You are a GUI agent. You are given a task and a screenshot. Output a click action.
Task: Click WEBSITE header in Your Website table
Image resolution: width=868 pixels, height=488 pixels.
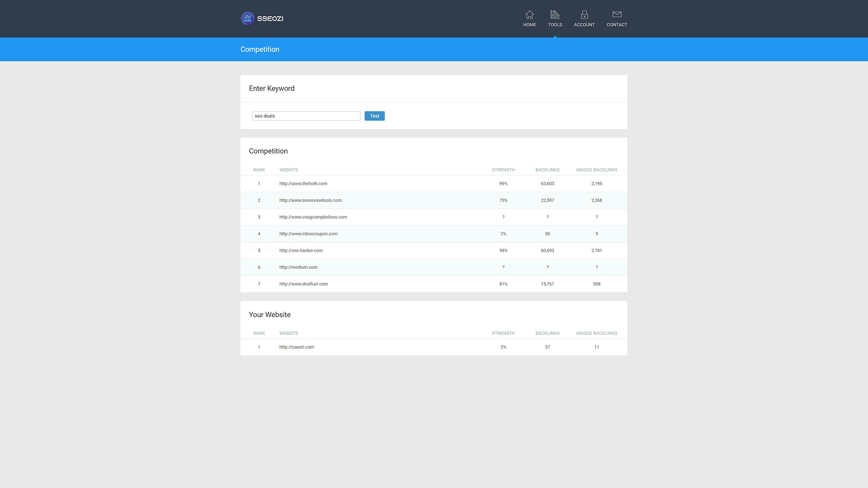point(288,333)
